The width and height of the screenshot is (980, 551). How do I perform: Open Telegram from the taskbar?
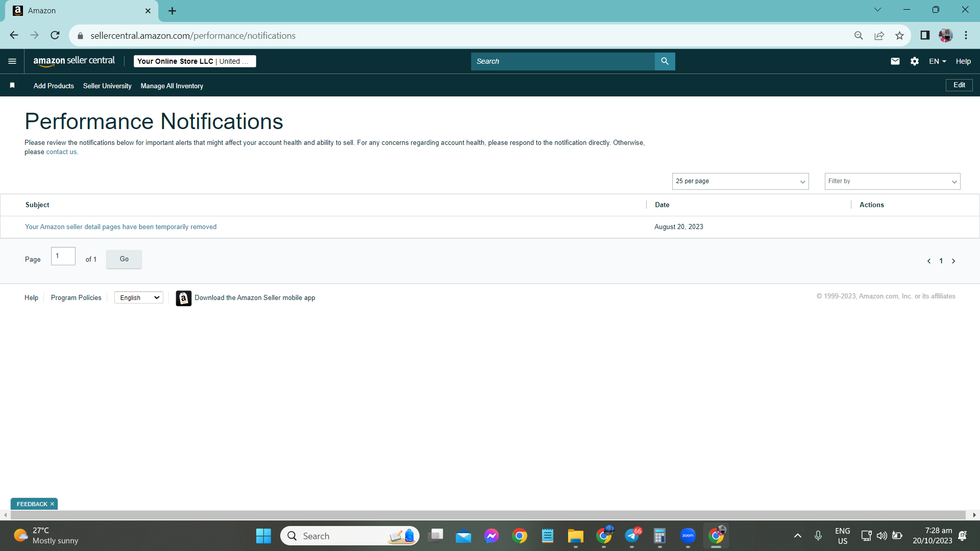coord(632,536)
